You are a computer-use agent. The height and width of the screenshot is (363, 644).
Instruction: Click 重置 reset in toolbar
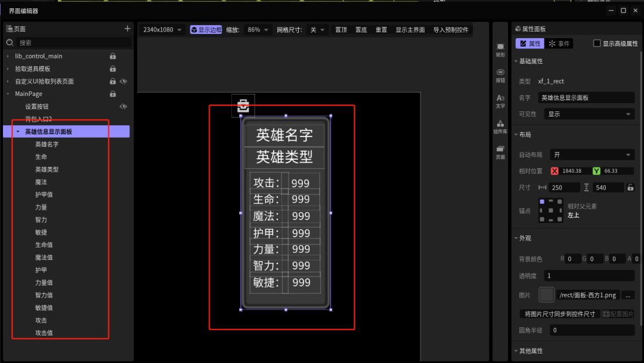(x=381, y=30)
